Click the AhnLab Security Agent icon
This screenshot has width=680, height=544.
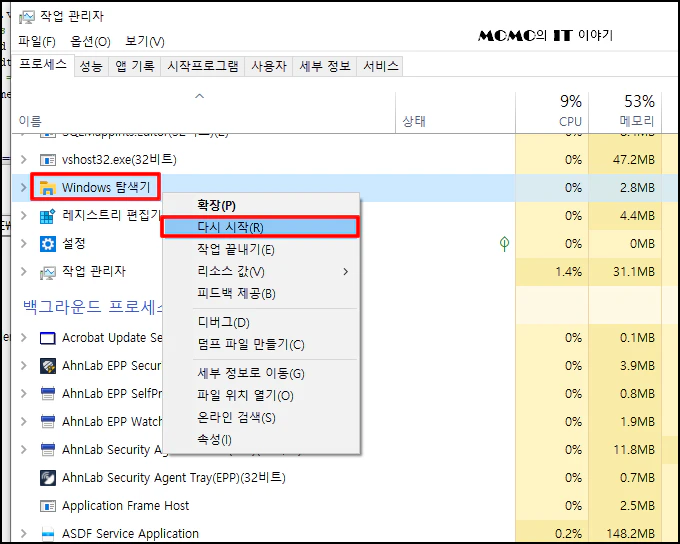pos(48,450)
